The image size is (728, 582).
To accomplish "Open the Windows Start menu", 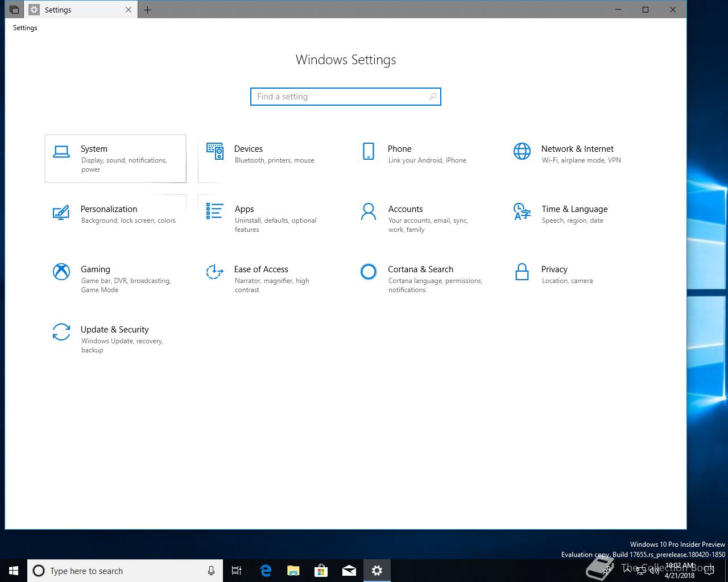I will point(14,571).
